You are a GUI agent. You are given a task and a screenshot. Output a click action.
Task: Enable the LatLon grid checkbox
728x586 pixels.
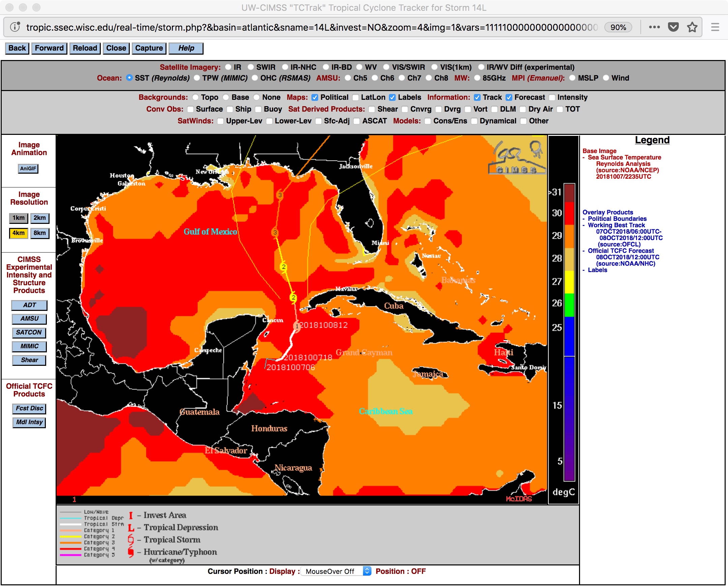[356, 97]
